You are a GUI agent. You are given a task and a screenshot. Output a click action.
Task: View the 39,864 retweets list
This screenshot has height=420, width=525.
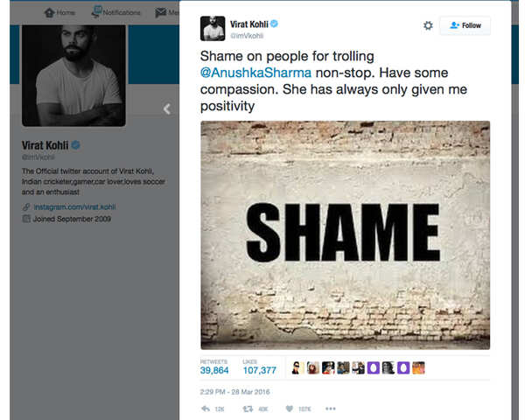(x=214, y=370)
